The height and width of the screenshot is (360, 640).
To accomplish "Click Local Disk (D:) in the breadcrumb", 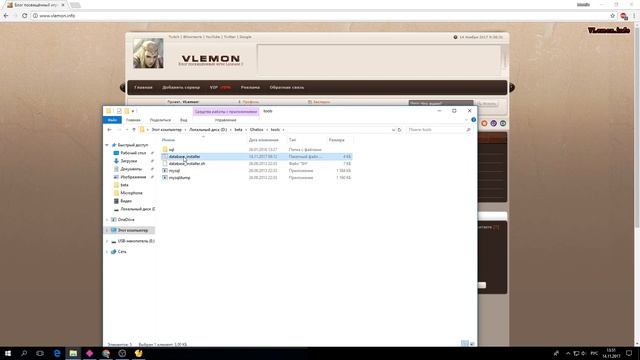I will pyautogui.click(x=208, y=130).
